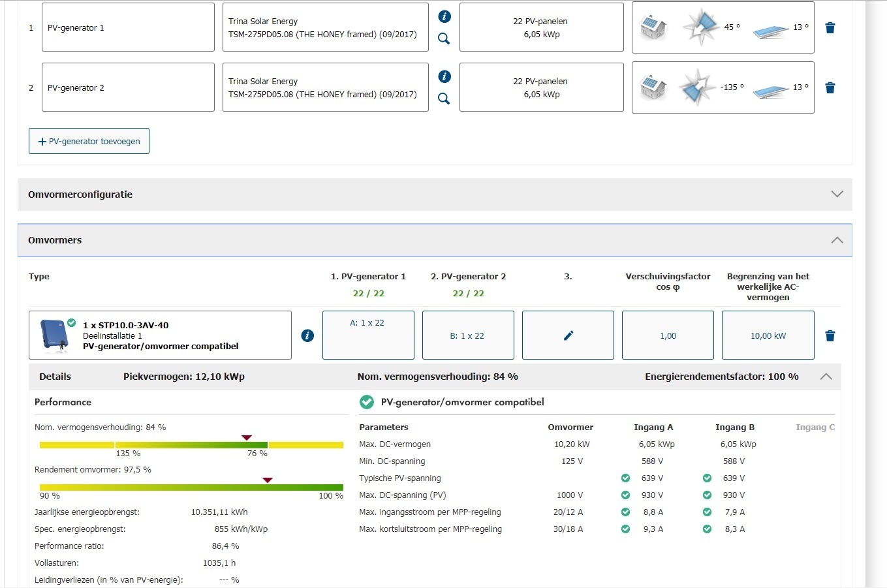Screen dimensions: 887x588
Task: Delete the STP10.0-3AV-40 inverter row
Action: [x=830, y=335]
